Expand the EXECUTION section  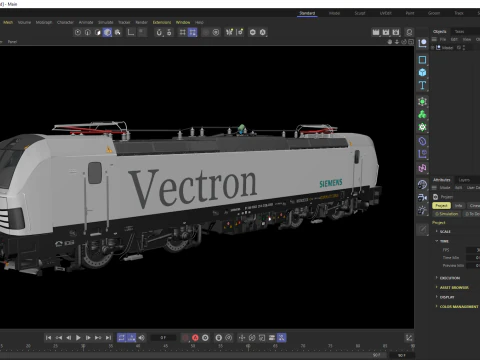449,278
